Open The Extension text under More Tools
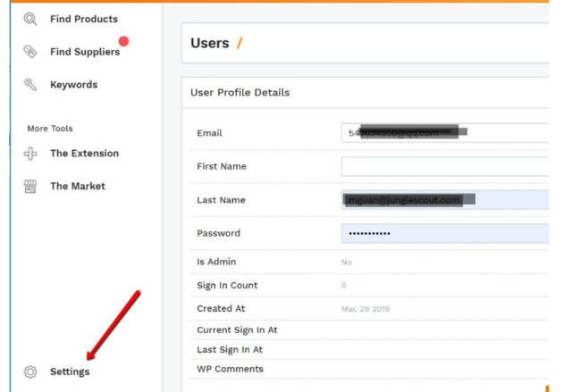Image resolution: width=572 pixels, height=392 pixels. click(x=84, y=154)
